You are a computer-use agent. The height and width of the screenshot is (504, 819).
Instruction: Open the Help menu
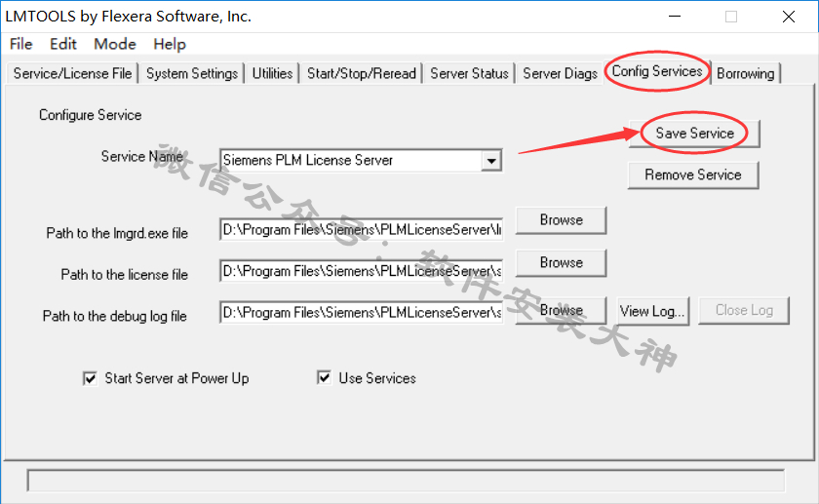[x=170, y=44]
